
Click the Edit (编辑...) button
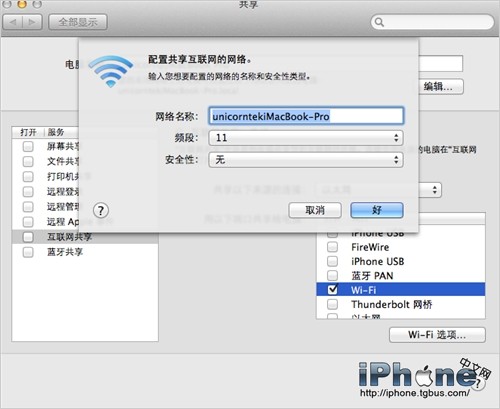[440, 87]
